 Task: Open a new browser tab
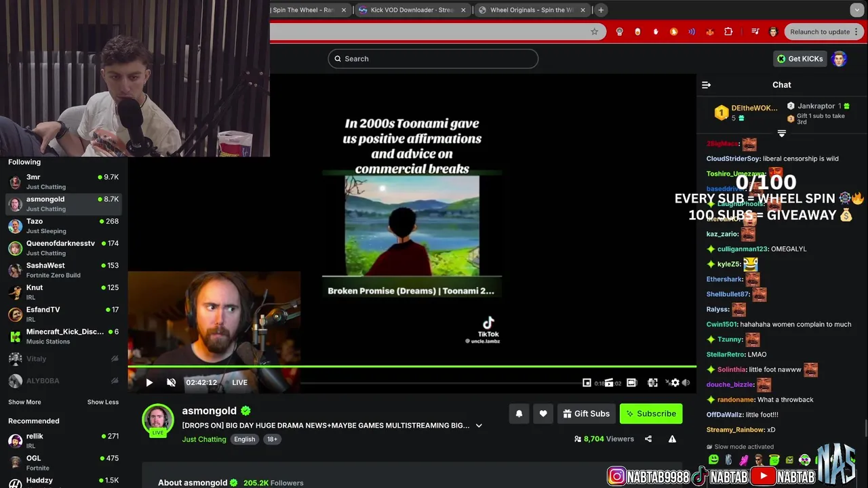pyautogui.click(x=601, y=10)
